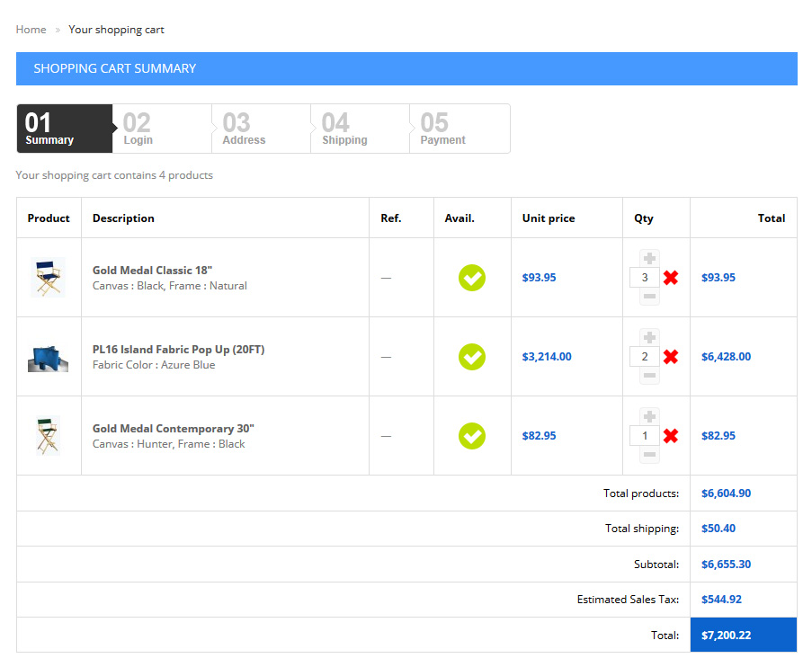Click availability checkmark for PL16 Island Fabric
The height and width of the screenshot is (667, 812).
pos(472,357)
